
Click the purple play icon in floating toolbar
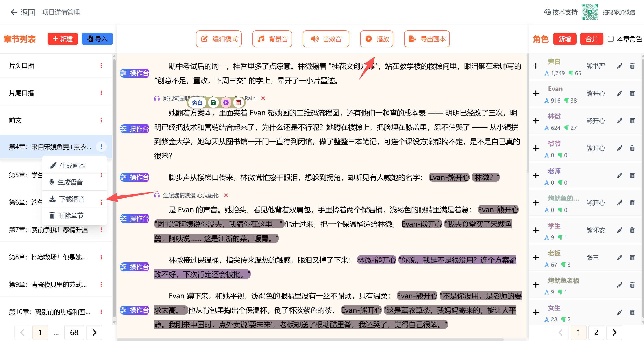[226, 103]
